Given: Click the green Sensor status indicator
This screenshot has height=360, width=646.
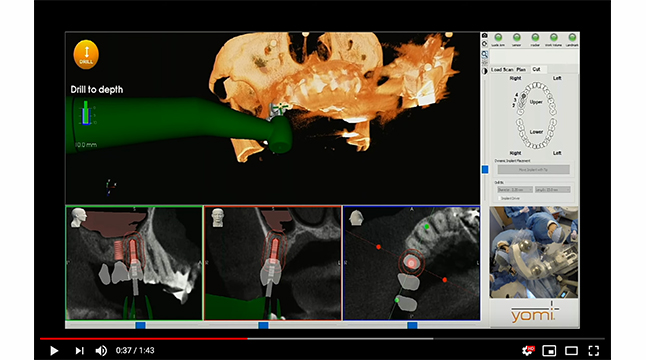Looking at the screenshot, I should (517, 37).
